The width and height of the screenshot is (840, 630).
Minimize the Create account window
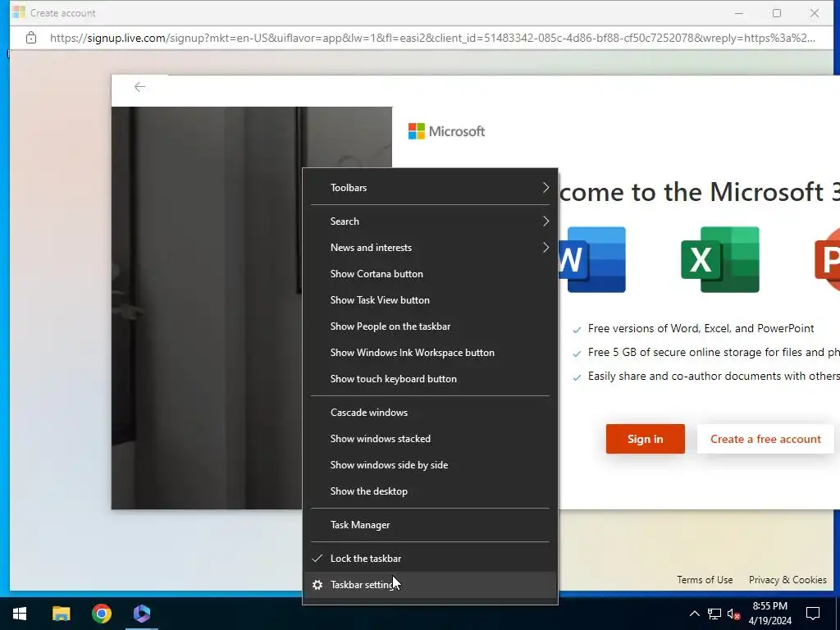click(x=739, y=13)
